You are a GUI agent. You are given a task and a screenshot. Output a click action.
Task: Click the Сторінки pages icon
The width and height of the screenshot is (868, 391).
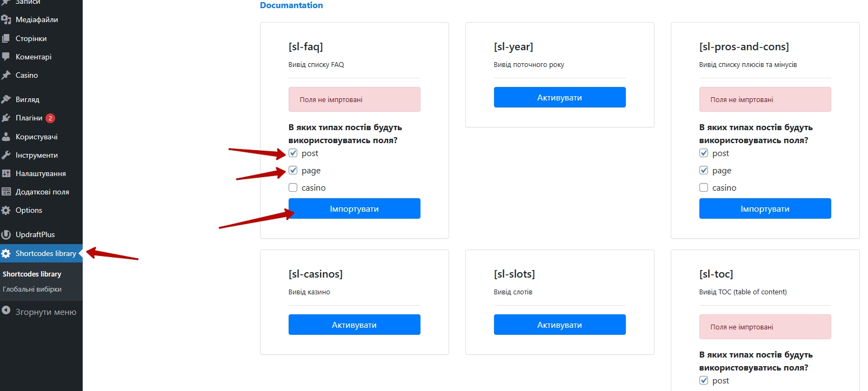coord(6,38)
